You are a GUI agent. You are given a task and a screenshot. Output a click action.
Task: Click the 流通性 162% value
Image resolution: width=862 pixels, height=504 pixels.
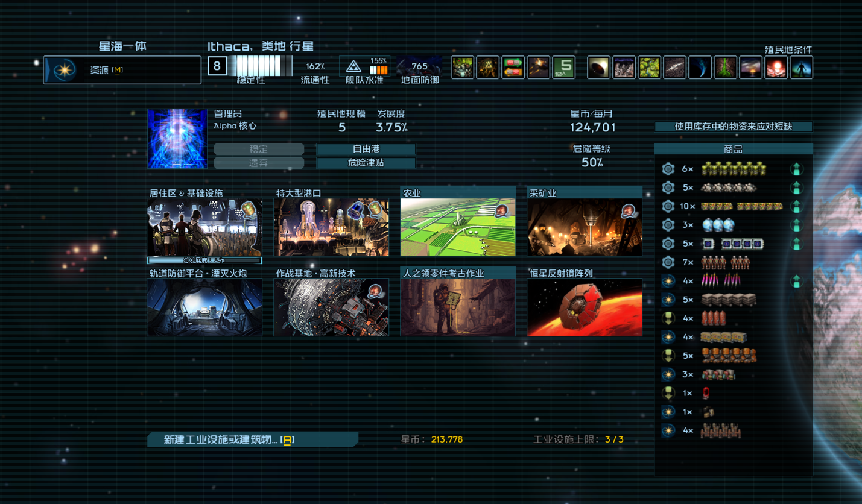(x=315, y=66)
